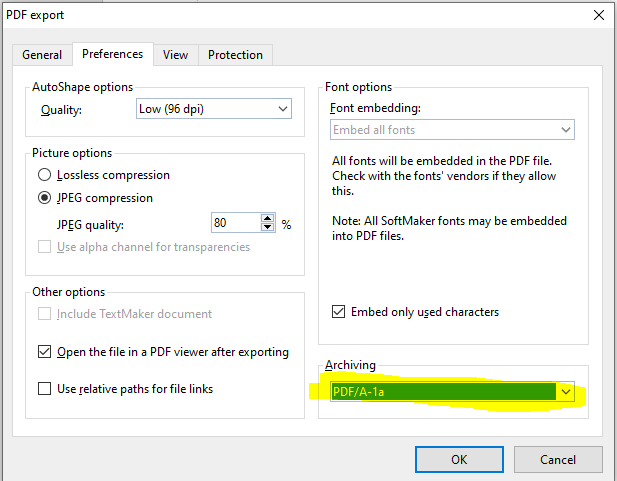
Task: Close the PDF export dialog
Action: (598, 15)
